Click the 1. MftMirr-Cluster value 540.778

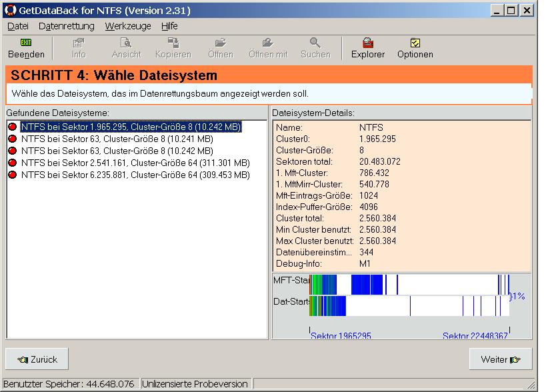374,184
